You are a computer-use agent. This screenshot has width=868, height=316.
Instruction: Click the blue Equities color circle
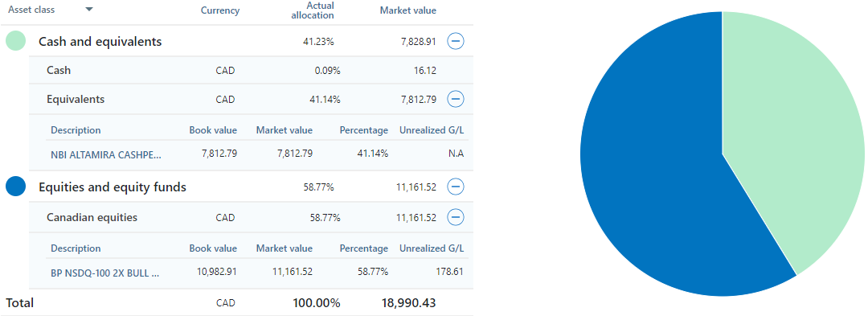pyautogui.click(x=15, y=187)
